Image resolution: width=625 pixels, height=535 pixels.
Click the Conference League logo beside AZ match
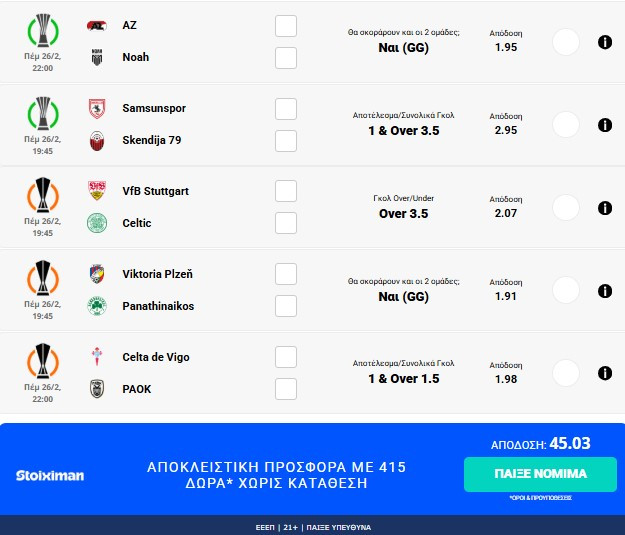[x=42, y=33]
